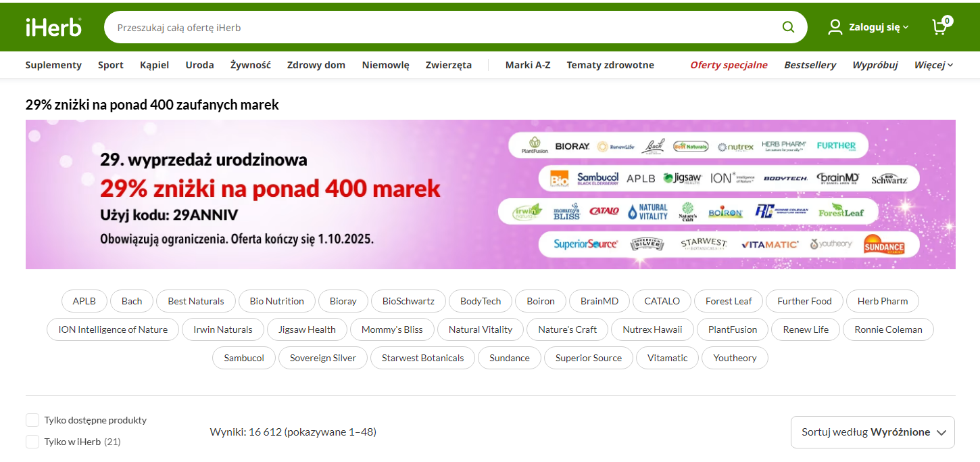Select Bioray brand chip
Screen dimensions: 980x462
(343, 301)
